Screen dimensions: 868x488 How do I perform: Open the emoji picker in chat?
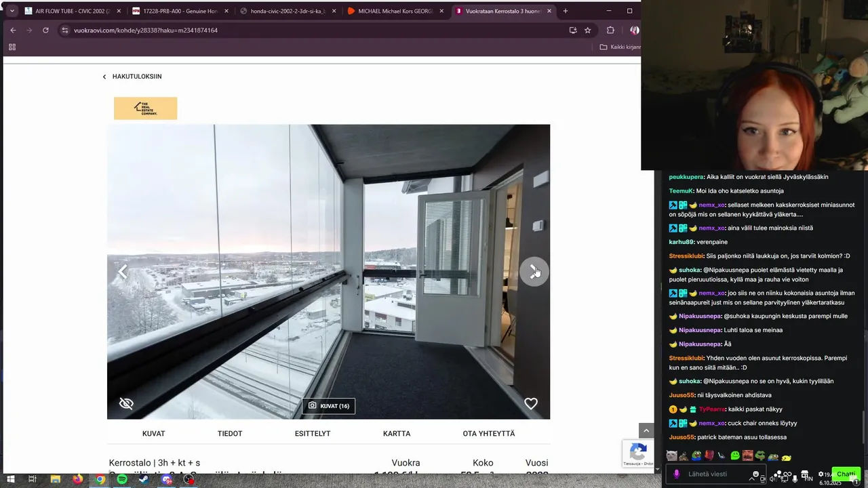pyautogui.click(x=755, y=474)
